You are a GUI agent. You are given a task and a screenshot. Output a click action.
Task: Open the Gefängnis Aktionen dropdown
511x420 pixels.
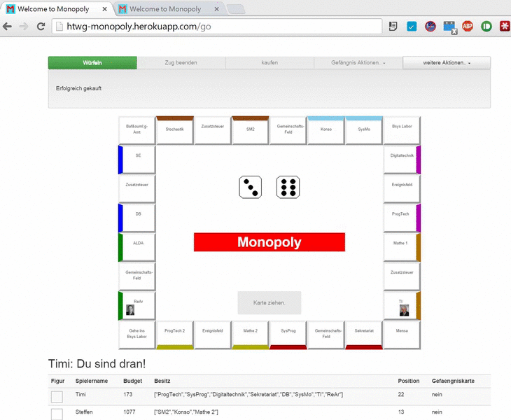pos(358,62)
